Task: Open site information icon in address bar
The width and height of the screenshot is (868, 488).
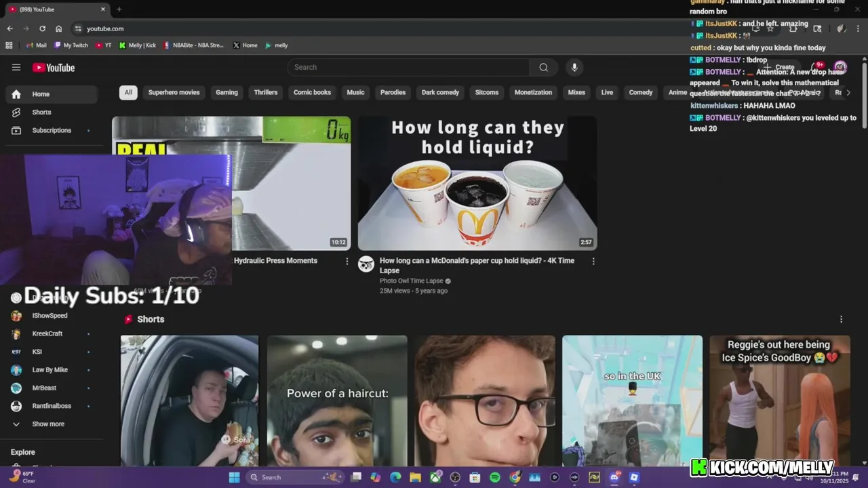Action: click(78, 28)
